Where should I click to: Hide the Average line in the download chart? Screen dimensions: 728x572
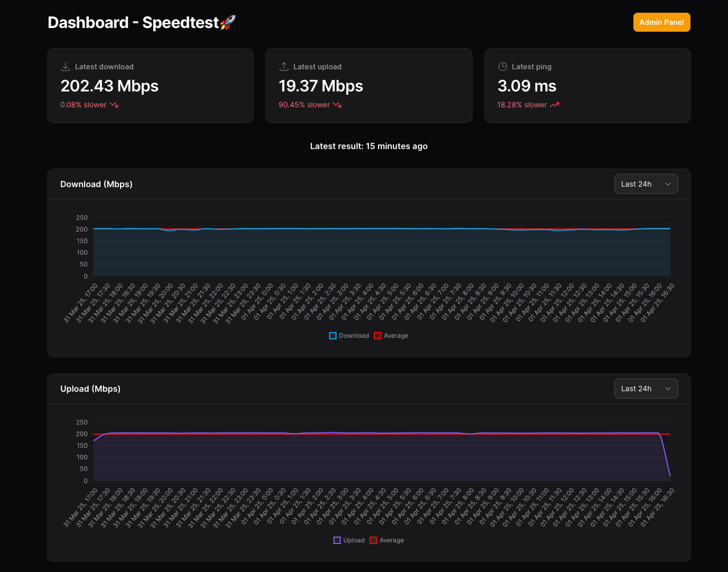click(x=391, y=335)
